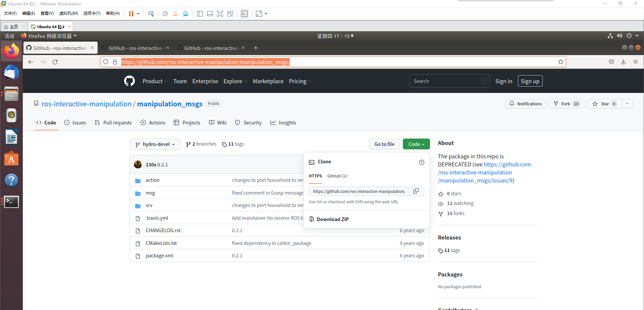This screenshot has width=644, height=310.
Task: Open the Issues tab
Action: (x=75, y=123)
